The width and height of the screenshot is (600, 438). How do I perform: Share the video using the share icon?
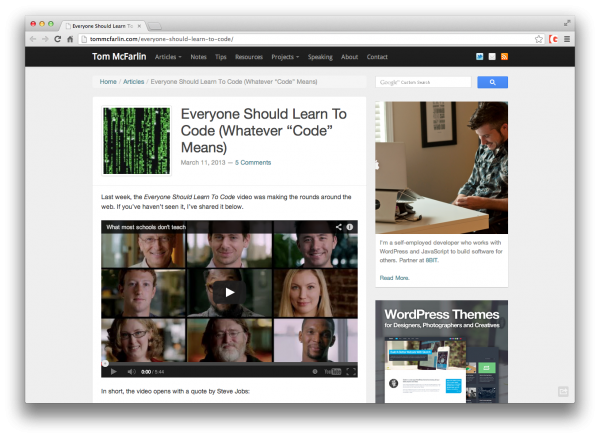(x=339, y=227)
